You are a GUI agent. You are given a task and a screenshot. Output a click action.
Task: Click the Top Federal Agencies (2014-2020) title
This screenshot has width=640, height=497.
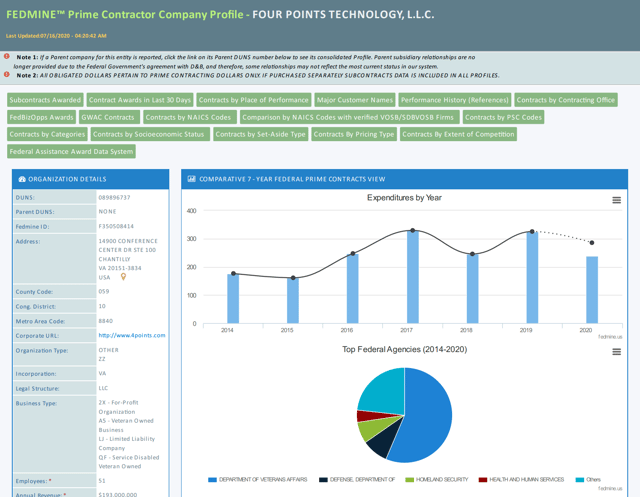pos(404,349)
